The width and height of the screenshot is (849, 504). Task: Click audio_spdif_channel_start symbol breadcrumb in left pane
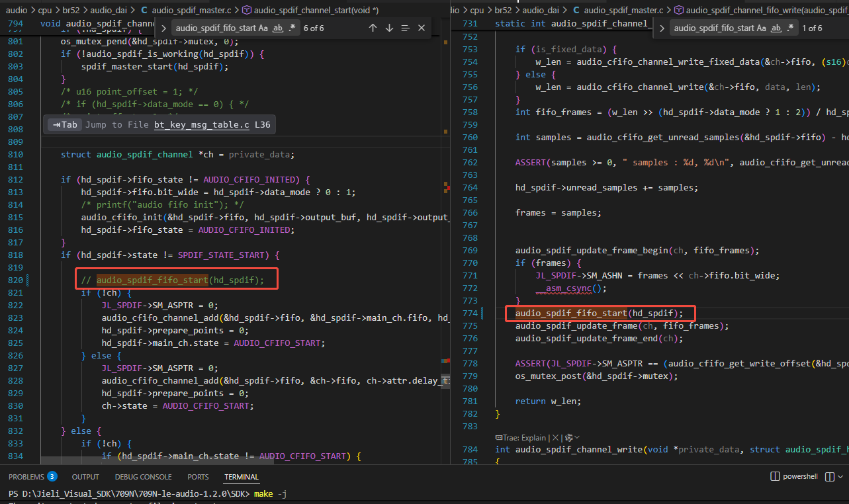coord(317,10)
